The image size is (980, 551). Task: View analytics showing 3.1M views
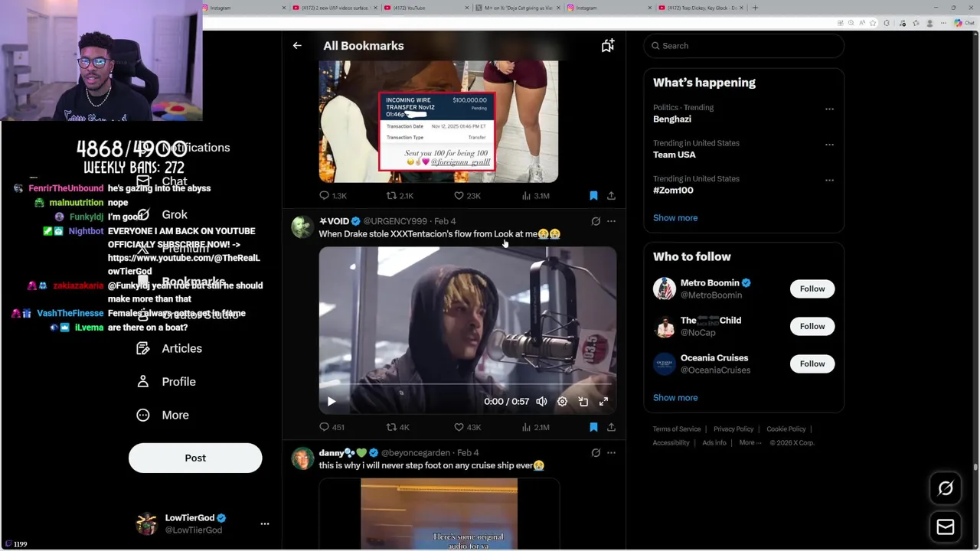pyautogui.click(x=535, y=196)
